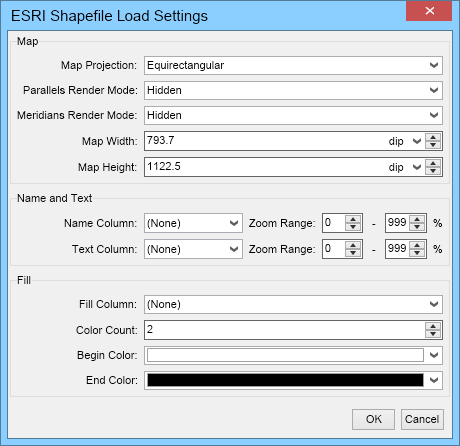The height and width of the screenshot is (446, 460).
Task: Open the Parallels Render Mode dropdown
Action: [x=293, y=90]
